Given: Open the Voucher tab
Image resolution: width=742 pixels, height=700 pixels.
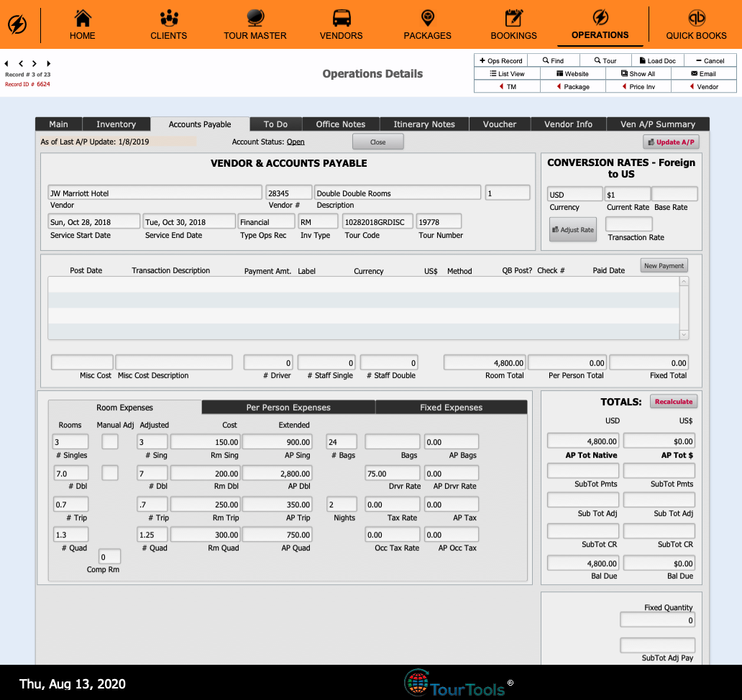Looking at the screenshot, I should tap(500, 124).
